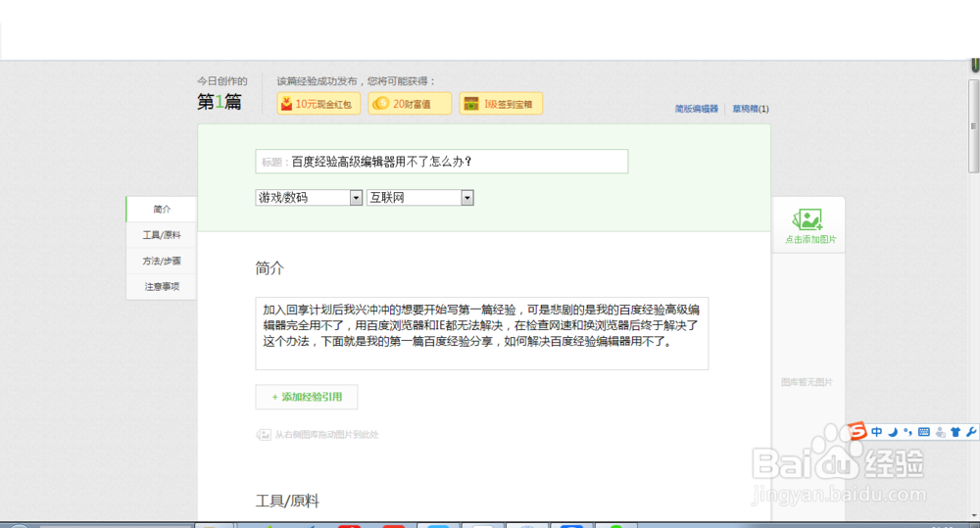Viewport: 980px width, 528px height.
Task: Click the 20财富值 reward badge
Action: click(x=410, y=104)
